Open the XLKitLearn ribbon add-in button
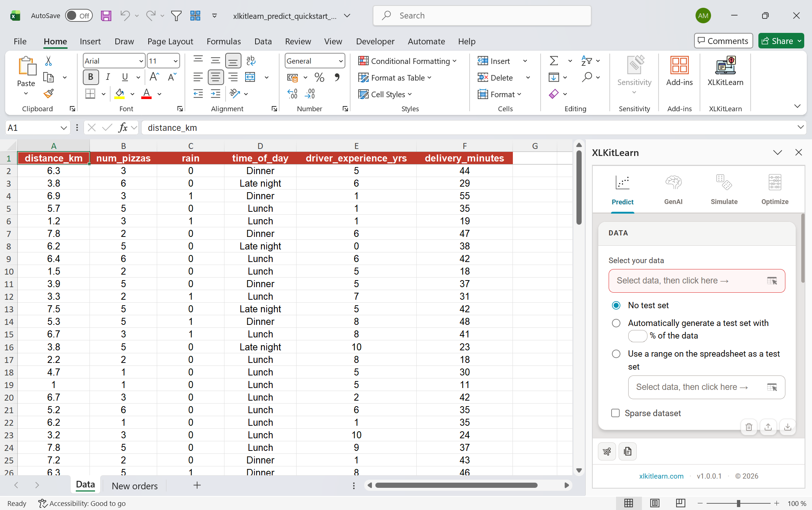Screen dimensions: 812x510 (x=725, y=71)
